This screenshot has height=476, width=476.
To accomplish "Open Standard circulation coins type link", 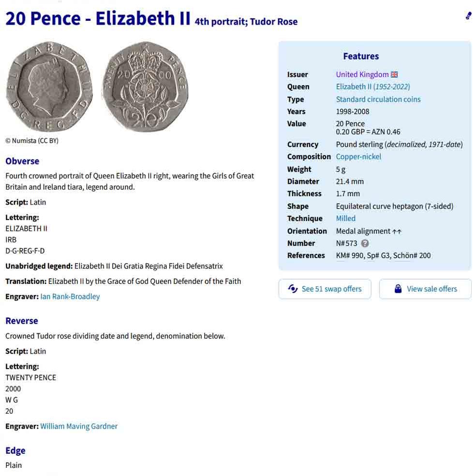I will 378,99.
